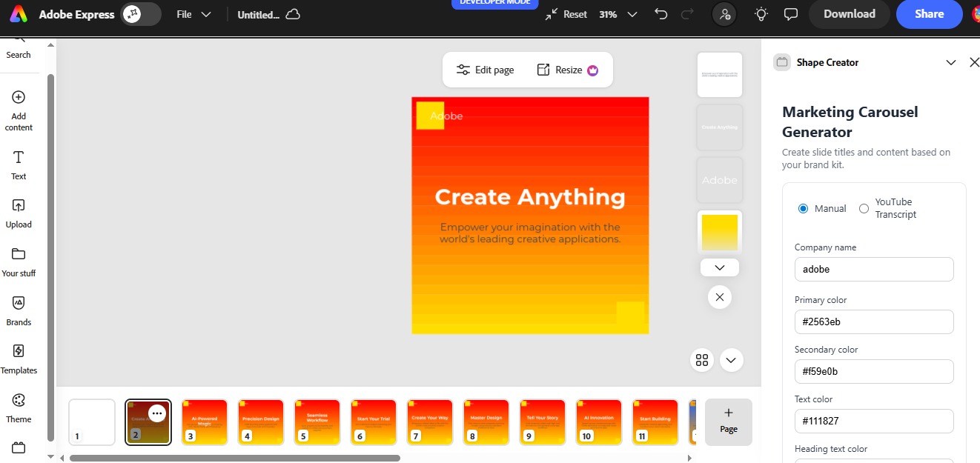Open the File menu
The height and width of the screenshot is (463, 980).
pyautogui.click(x=193, y=14)
